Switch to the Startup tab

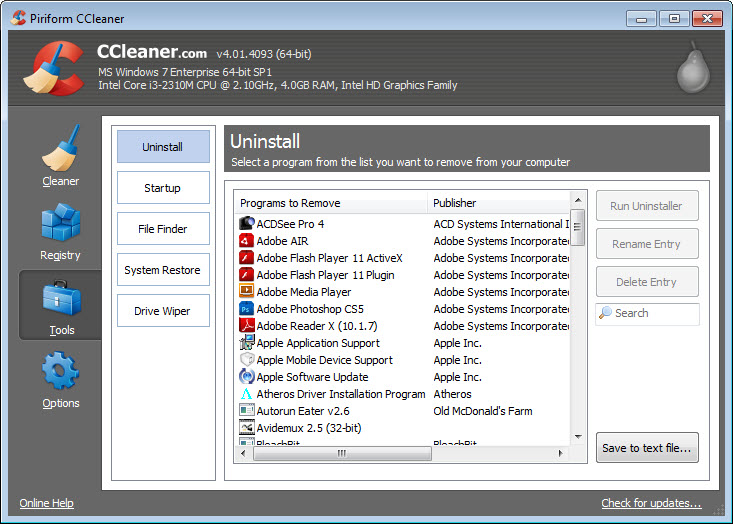[163, 188]
